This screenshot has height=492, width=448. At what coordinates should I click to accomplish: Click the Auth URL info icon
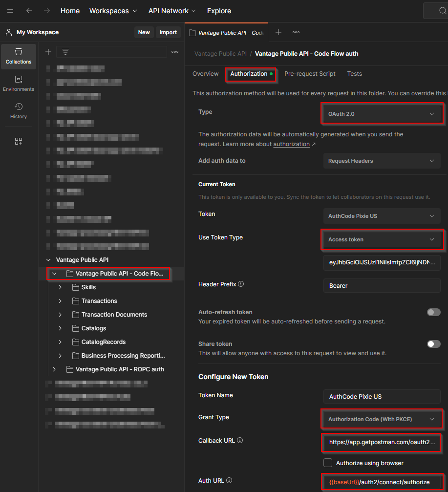[229, 480]
